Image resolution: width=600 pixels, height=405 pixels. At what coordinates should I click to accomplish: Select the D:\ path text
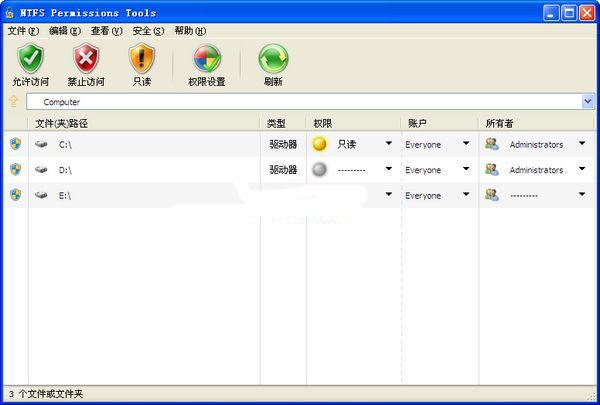click(x=65, y=170)
